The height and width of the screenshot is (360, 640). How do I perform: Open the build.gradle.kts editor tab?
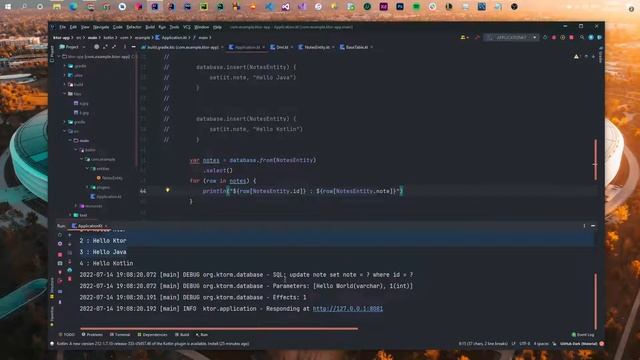pos(182,47)
